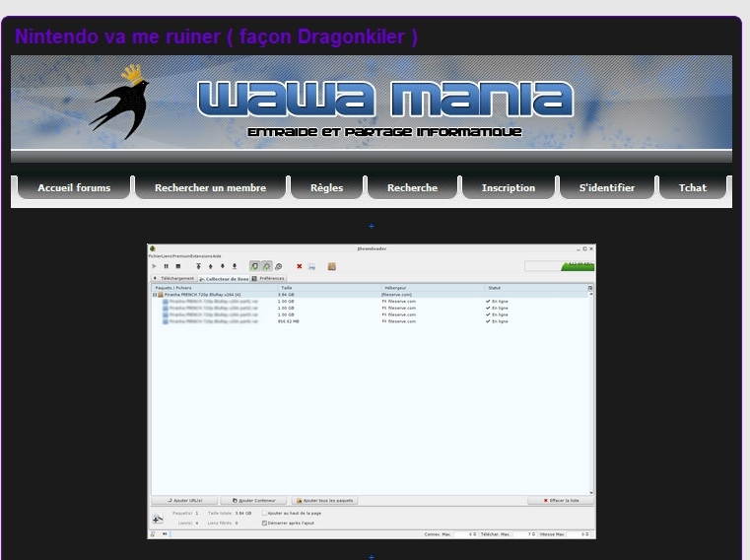
Task: Sort by the Taille column header
Action: [x=330, y=288]
